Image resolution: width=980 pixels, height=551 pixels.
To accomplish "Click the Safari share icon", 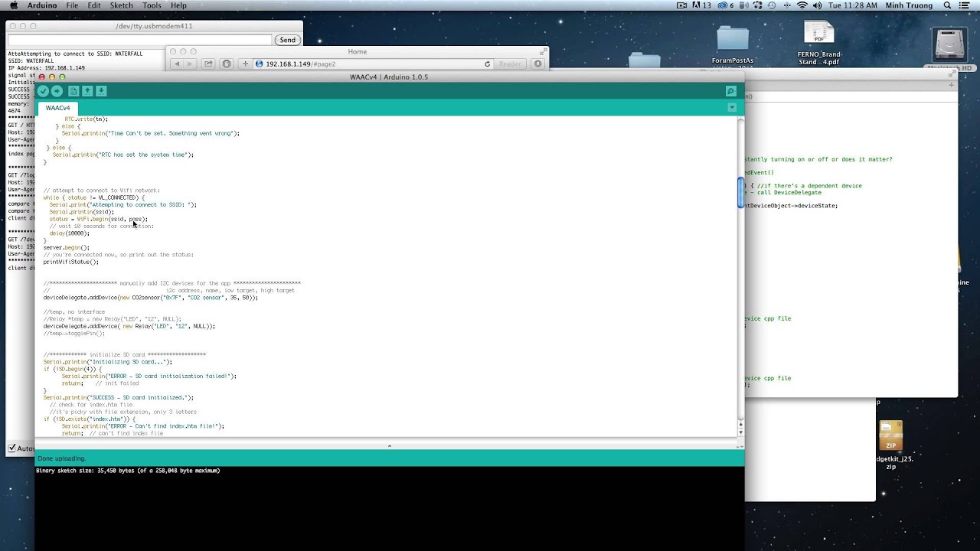I will click(207, 64).
